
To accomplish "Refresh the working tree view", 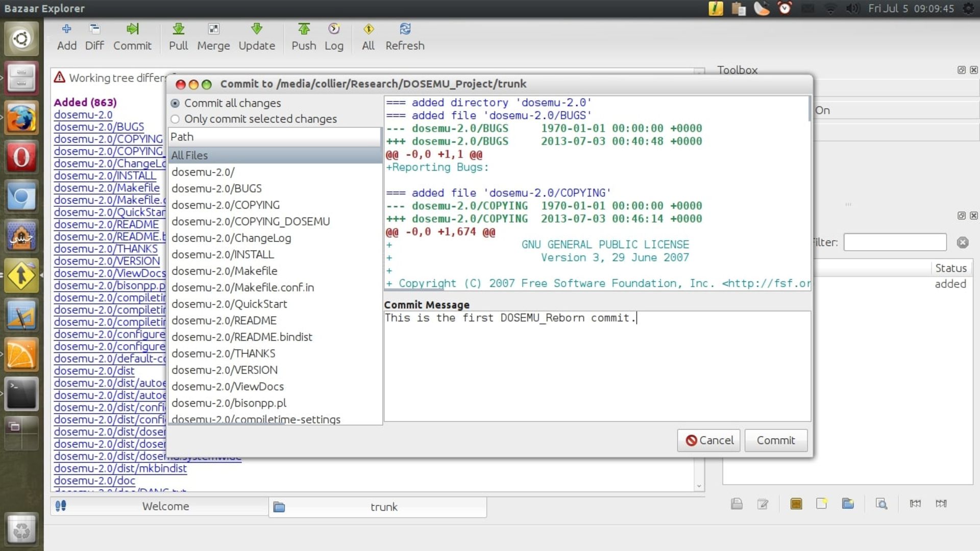I will pyautogui.click(x=405, y=37).
